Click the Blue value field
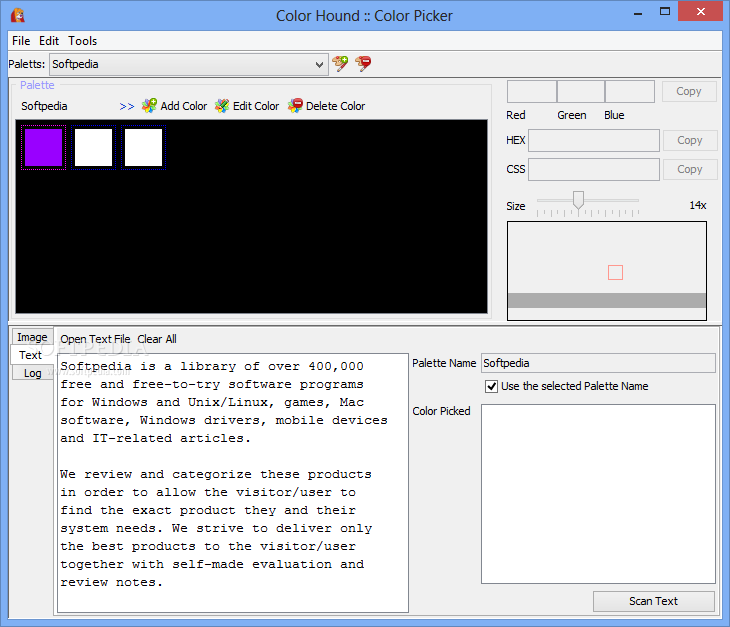The height and width of the screenshot is (627, 730). coord(630,91)
